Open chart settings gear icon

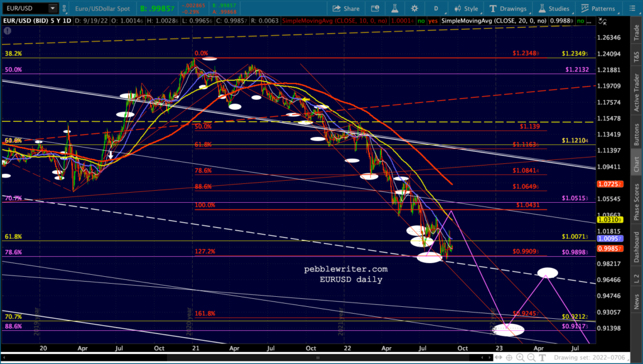click(414, 8)
